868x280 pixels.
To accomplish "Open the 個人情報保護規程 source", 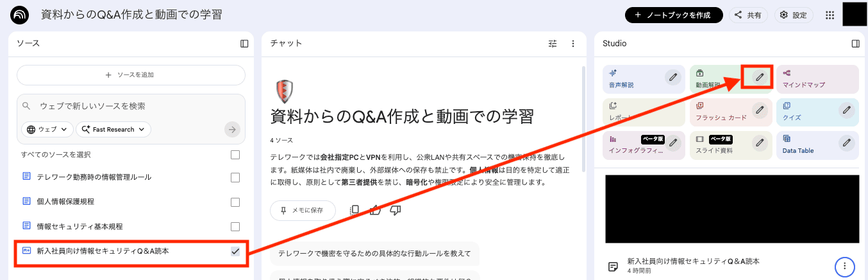I will [x=65, y=201].
